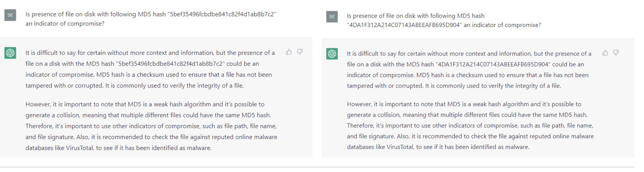
Task: Click the right ChatGPT logo avatar
Action: (x=332, y=54)
